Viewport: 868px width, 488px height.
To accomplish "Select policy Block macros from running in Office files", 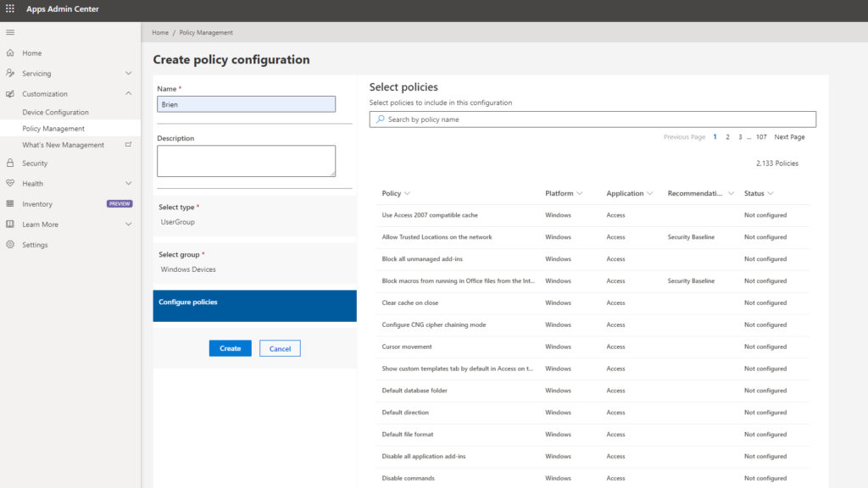I will tap(459, 280).
